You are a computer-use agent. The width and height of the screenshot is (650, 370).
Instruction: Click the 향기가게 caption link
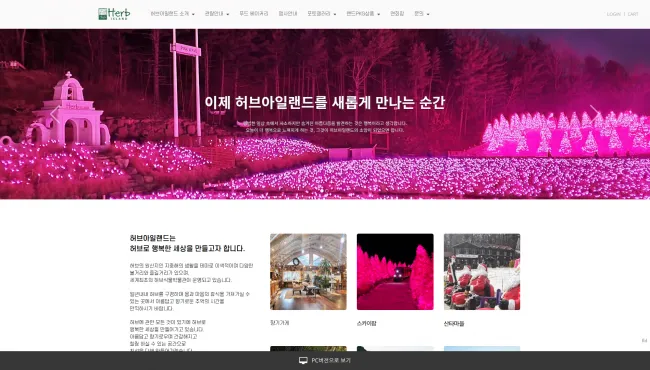279,323
